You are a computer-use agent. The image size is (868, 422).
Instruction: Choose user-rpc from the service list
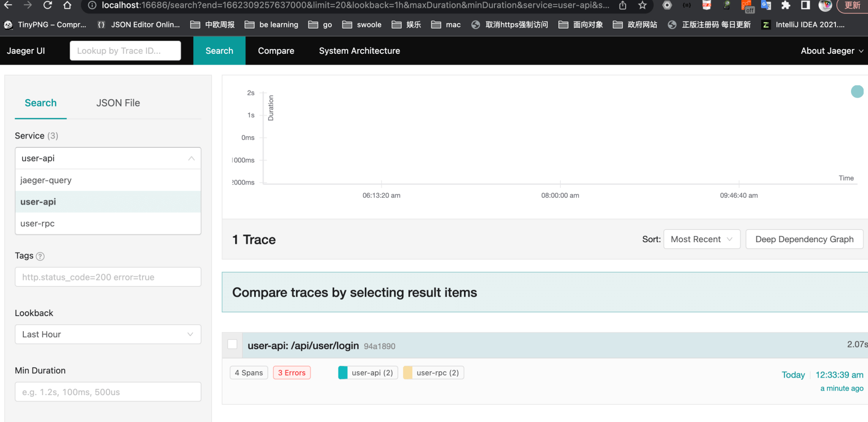[108, 224]
